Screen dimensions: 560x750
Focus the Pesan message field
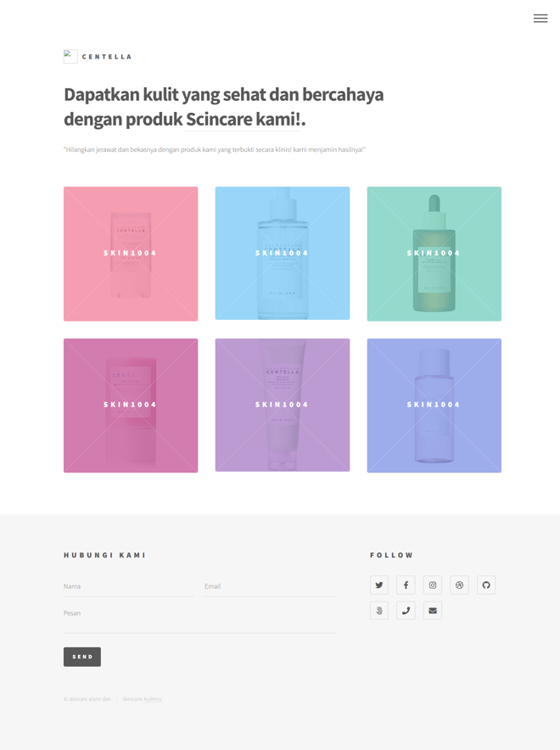(199, 618)
